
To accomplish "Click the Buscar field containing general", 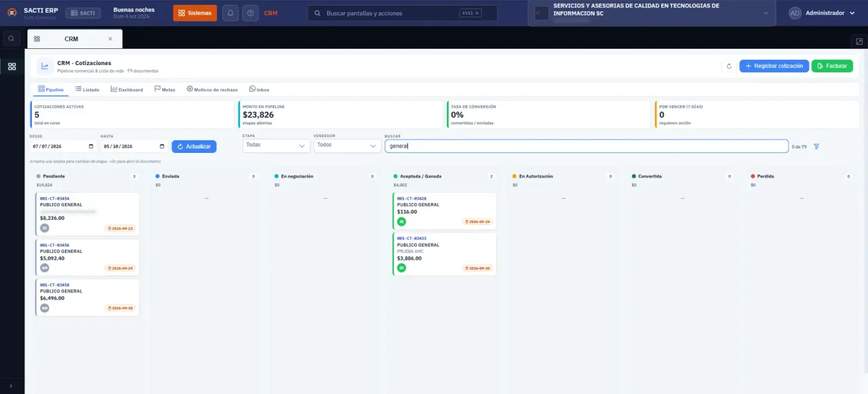I will pos(587,146).
